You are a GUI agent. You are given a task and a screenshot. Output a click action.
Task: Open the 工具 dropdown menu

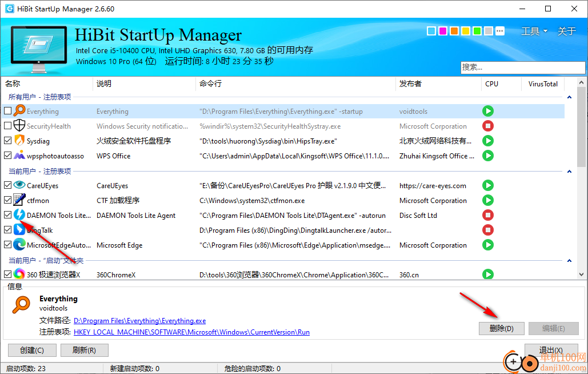[534, 31]
